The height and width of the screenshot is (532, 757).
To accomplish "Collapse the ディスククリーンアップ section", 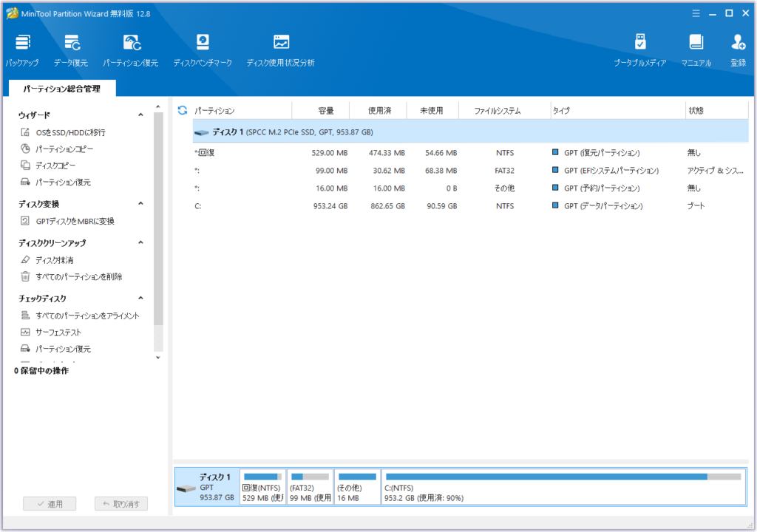I will (x=140, y=242).
